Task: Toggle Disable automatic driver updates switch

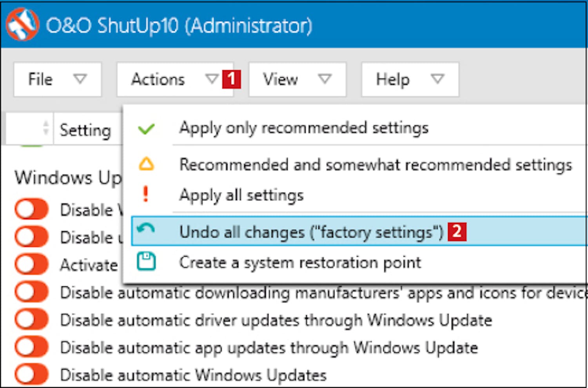Action: (31, 319)
